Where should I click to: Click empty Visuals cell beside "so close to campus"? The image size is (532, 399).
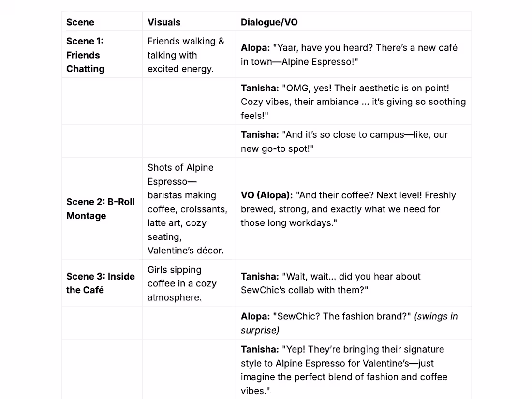(189, 141)
